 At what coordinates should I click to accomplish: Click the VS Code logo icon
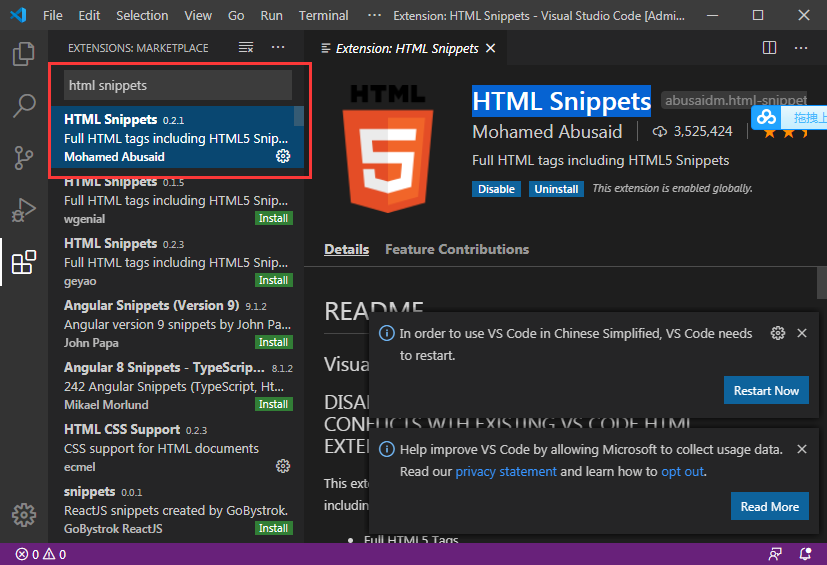pyautogui.click(x=18, y=15)
